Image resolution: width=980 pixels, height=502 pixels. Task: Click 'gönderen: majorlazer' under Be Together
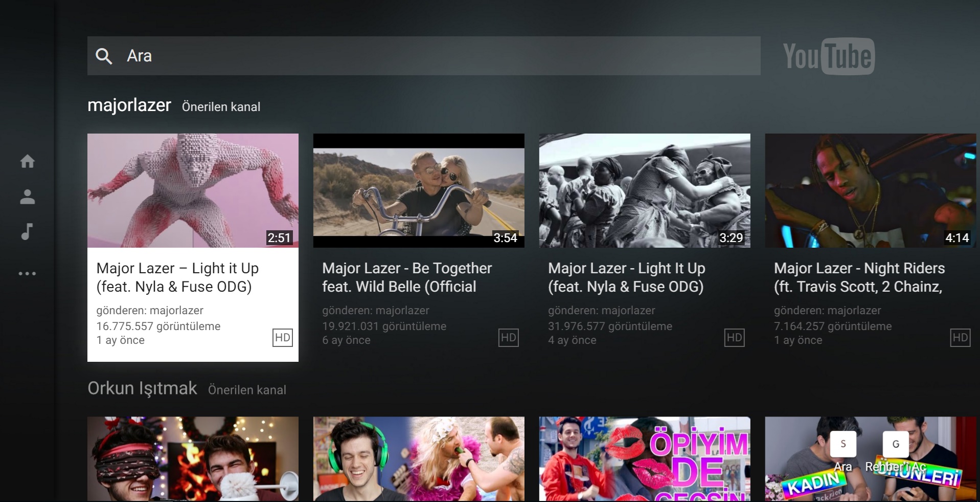tap(376, 311)
